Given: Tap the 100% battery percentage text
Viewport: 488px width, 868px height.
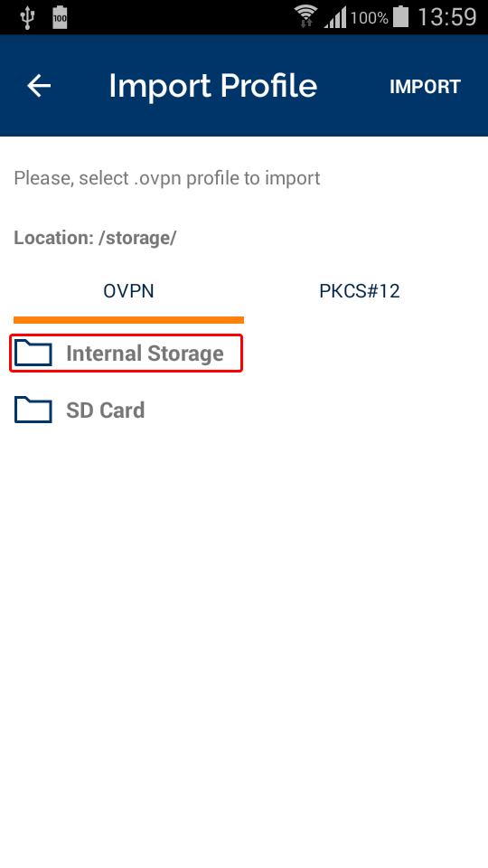Looking at the screenshot, I should [370, 18].
